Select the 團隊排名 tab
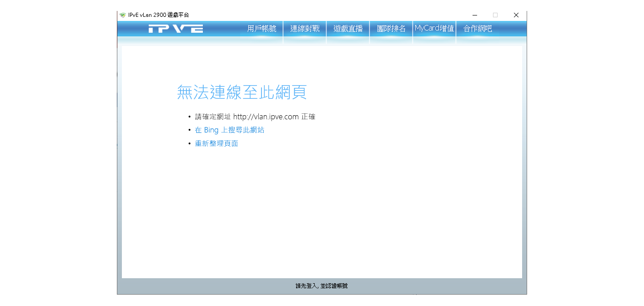This screenshot has height=306, width=644. click(x=391, y=29)
